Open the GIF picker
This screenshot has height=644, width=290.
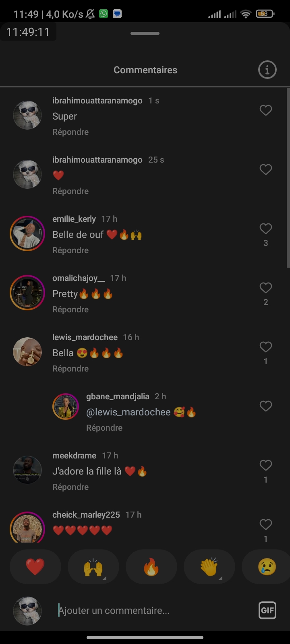(267, 610)
